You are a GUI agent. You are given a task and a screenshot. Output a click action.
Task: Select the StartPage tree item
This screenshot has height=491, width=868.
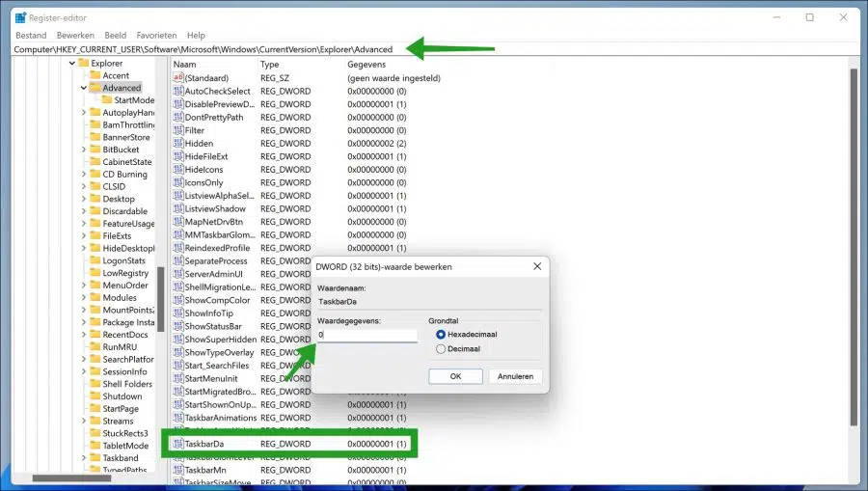coord(121,408)
